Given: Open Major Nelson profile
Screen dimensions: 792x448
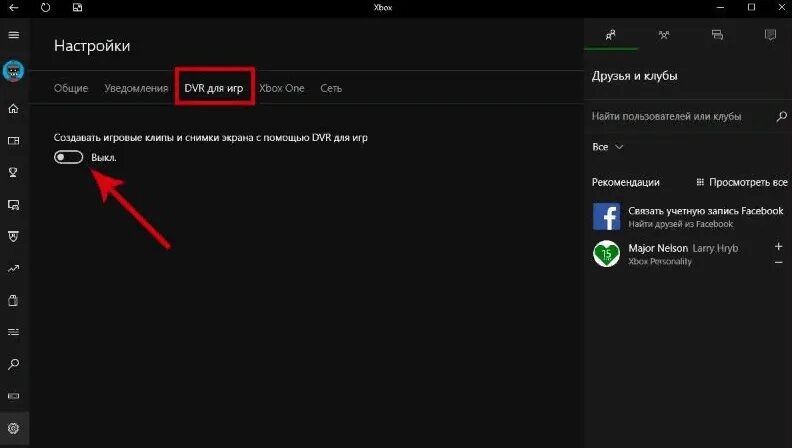Looking at the screenshot, I should pos(683,248).
